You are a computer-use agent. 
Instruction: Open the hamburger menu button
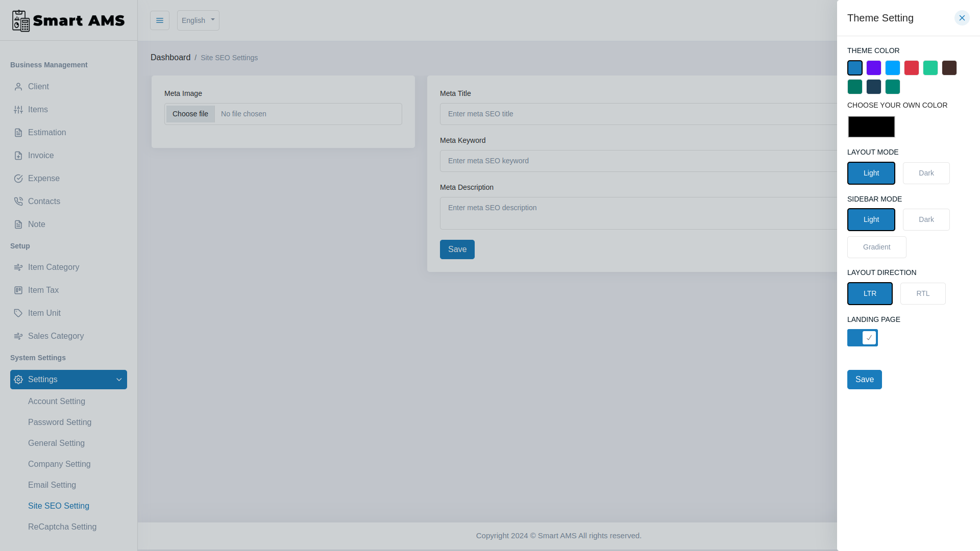click(160, 20)
